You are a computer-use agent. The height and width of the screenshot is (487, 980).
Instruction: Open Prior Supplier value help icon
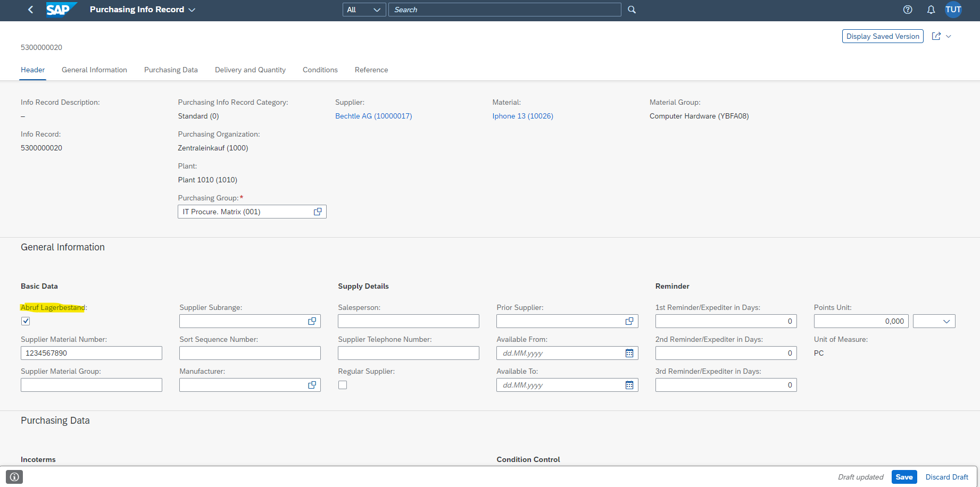(x=629, y=321)
